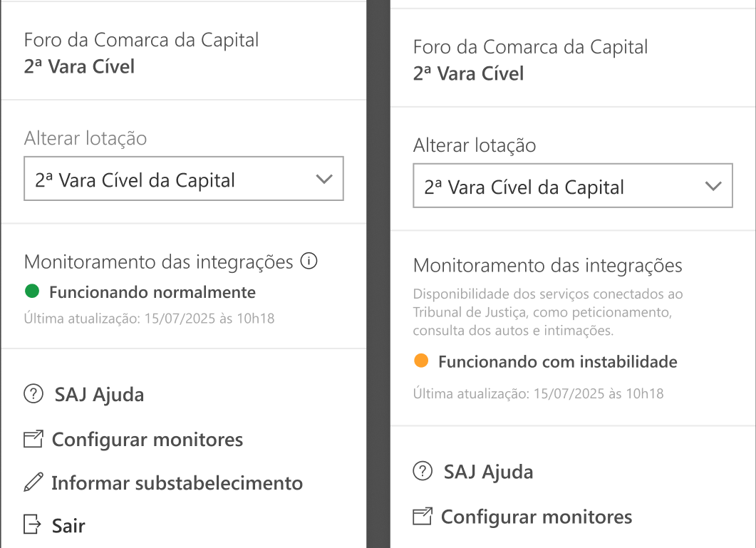Expand right Alterar lotação dropdown chevron

pos(713,186)
